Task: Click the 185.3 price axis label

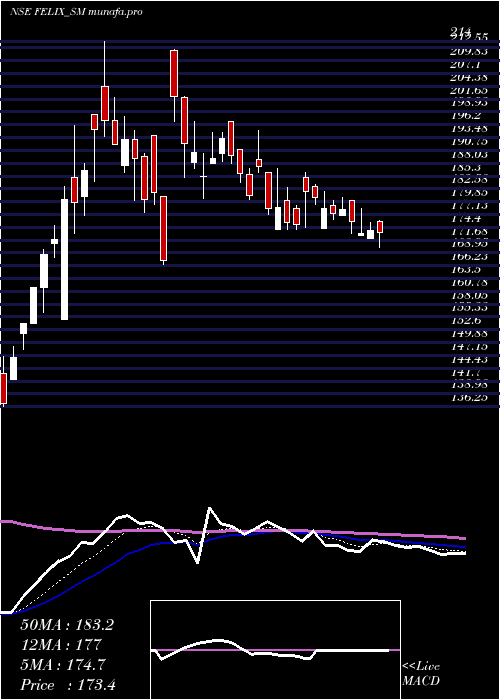Action: pos(468,167)
